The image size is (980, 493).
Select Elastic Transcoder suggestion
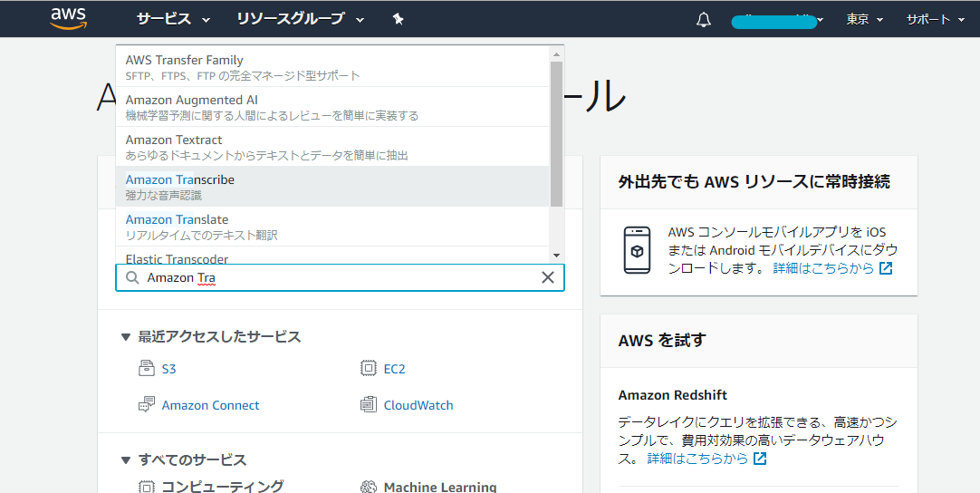click(x=332, y=255)
